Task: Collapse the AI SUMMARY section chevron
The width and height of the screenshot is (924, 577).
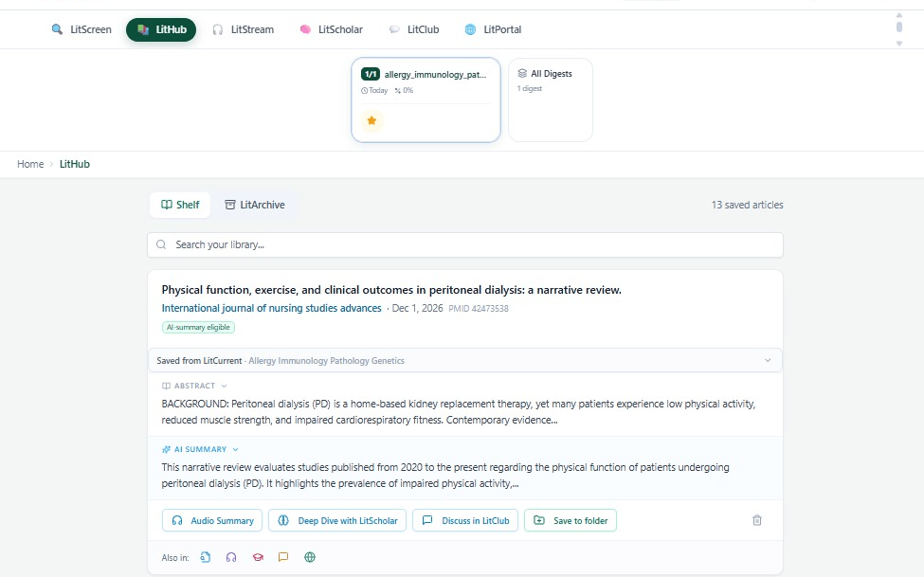Action: 236,450
